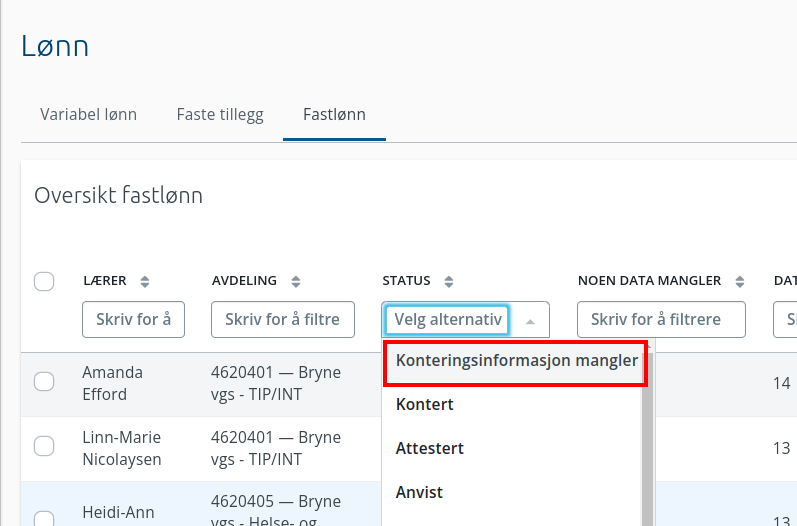The width and height of the screenshot is (797, 526).
Task: Select Anvist status option
Action: 419,492
